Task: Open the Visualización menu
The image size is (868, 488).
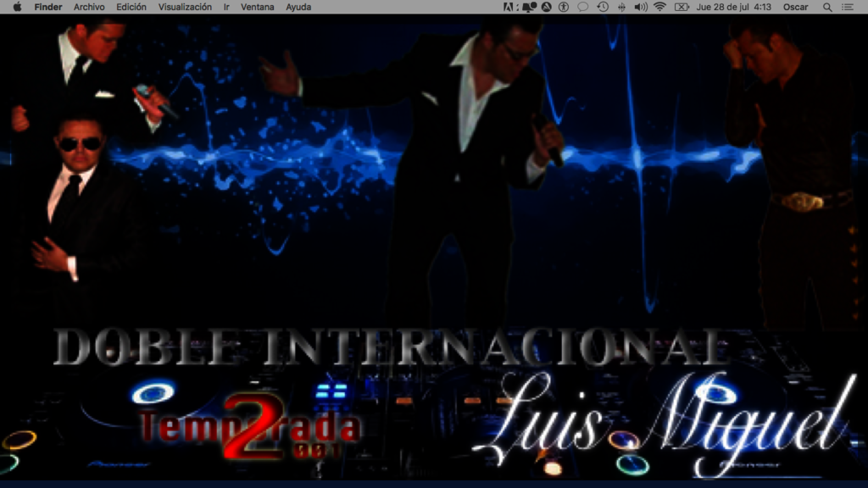Action: pos(185,7)
